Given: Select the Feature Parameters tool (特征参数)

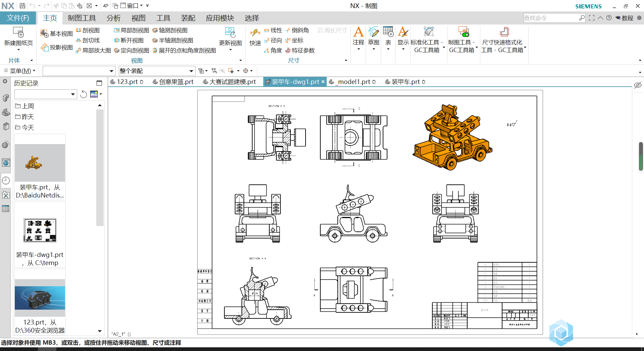Looking at the screenshot, I should [300, 50].
